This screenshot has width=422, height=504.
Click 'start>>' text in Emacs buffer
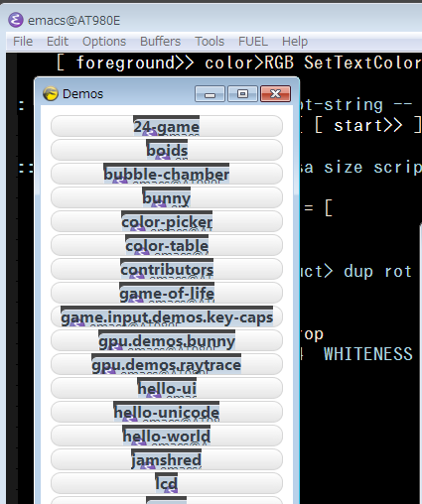click(x=368, y=126)
